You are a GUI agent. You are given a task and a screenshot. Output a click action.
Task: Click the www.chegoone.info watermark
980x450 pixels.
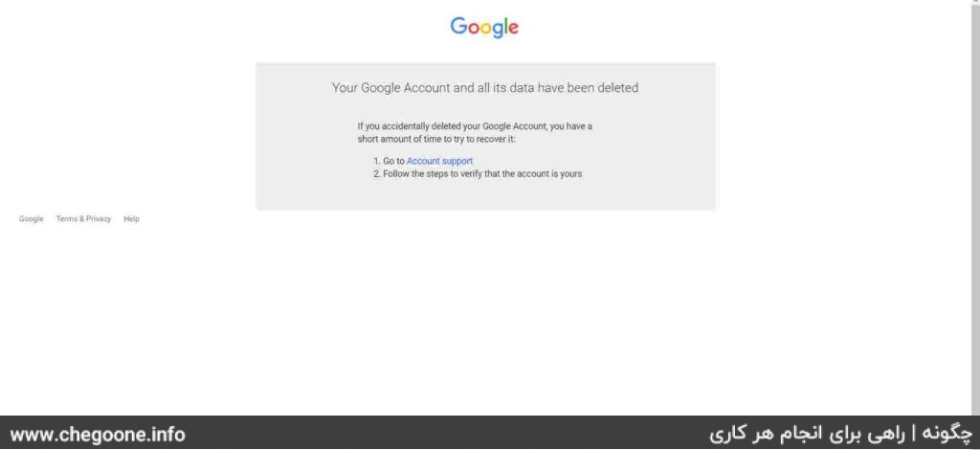click(x=98, y=434)
